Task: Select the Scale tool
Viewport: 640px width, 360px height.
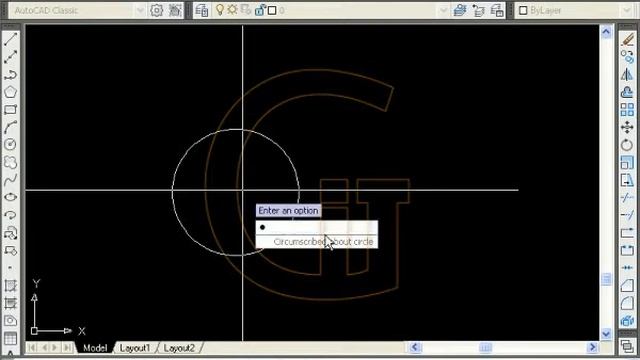Action: coord(627,162)
